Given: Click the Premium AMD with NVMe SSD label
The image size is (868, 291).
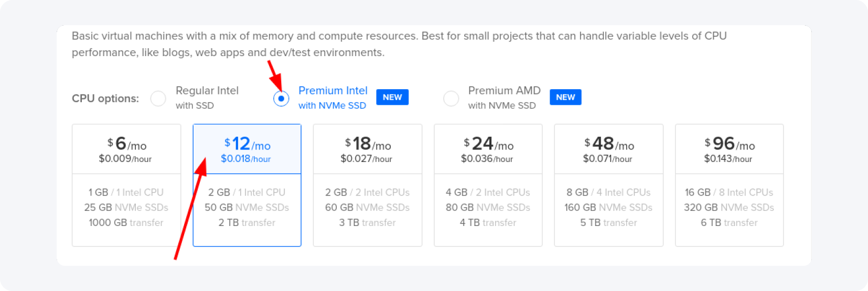Looking at the screenshot, I should pos(503,98).
